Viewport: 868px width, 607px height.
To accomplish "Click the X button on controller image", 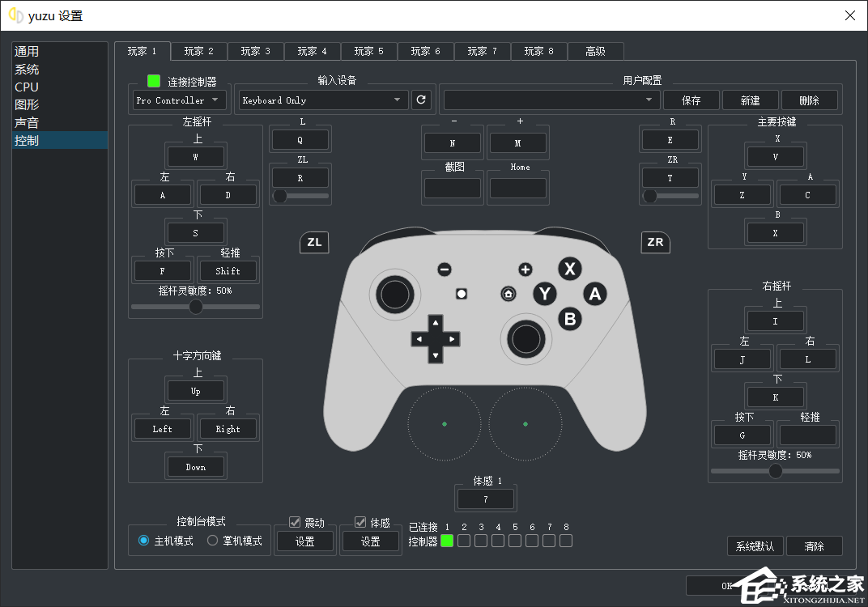I will (571, 270).
